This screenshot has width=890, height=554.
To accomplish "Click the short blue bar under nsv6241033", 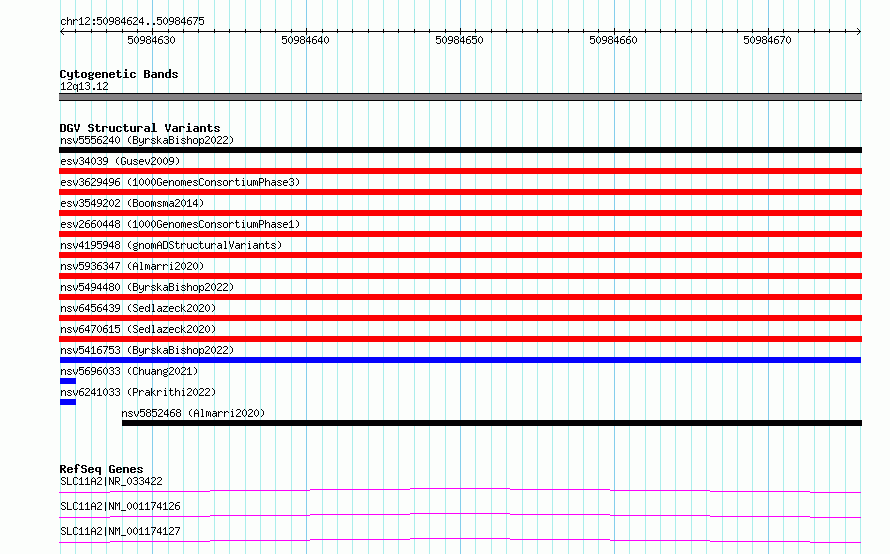I will [x=68, y=402].
